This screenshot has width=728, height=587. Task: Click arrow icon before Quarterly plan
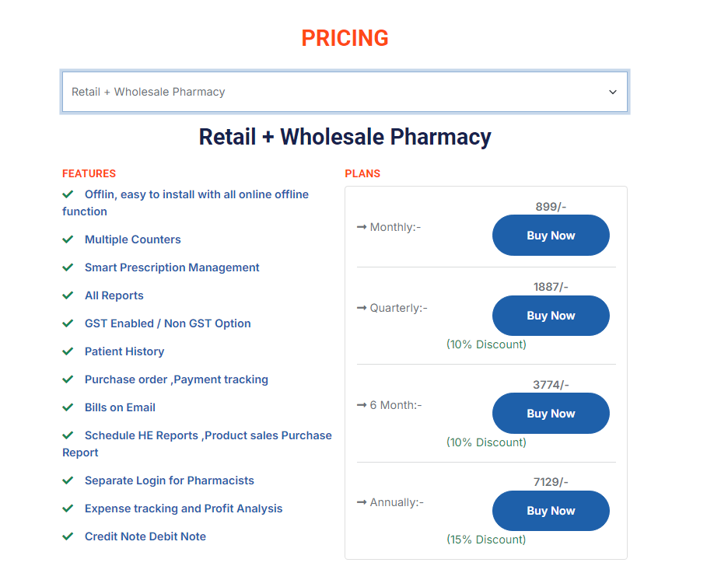[362, 308]
